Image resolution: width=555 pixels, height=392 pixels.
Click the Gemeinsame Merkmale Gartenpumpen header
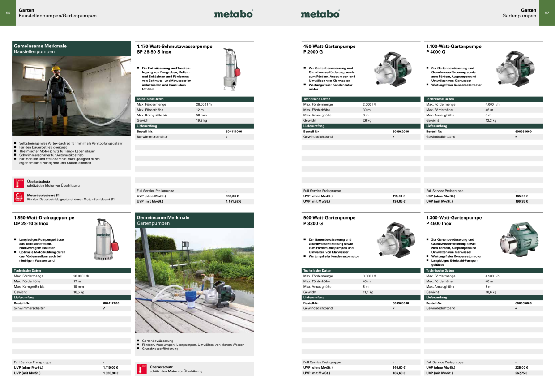pyautogui.click(x=194, y=221)
